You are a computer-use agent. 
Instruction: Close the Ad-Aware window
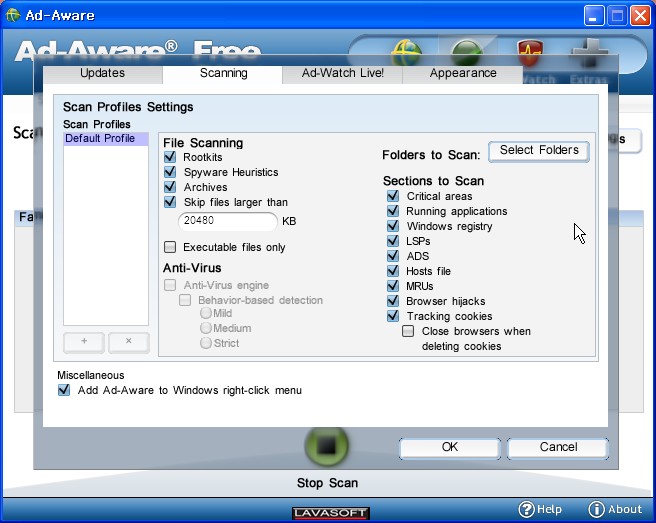pos(641,16)
